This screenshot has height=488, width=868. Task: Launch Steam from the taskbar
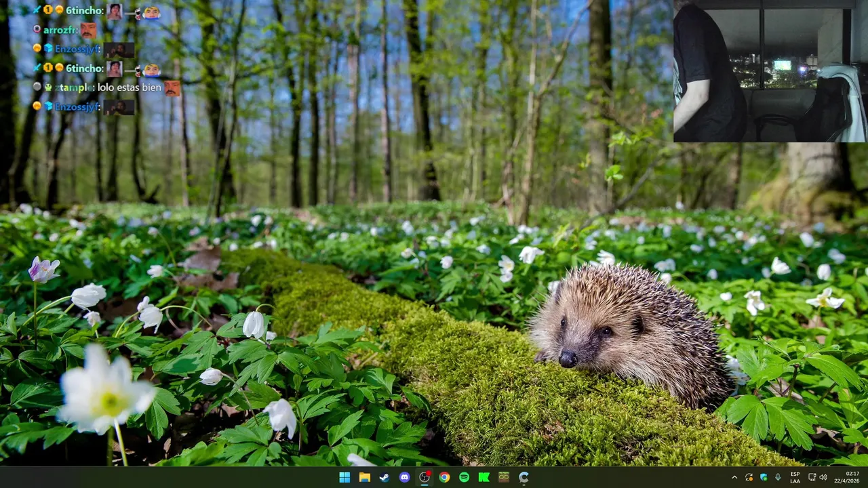click(x=384, y=477)
